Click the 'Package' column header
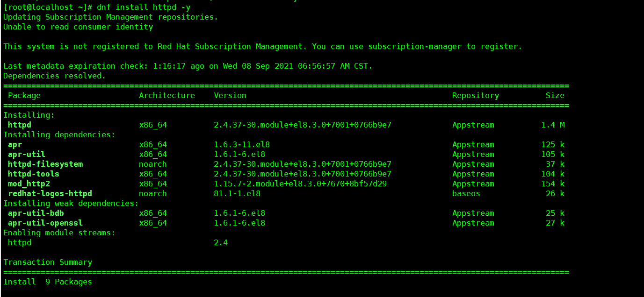644x297 pixels. point(24,96)
